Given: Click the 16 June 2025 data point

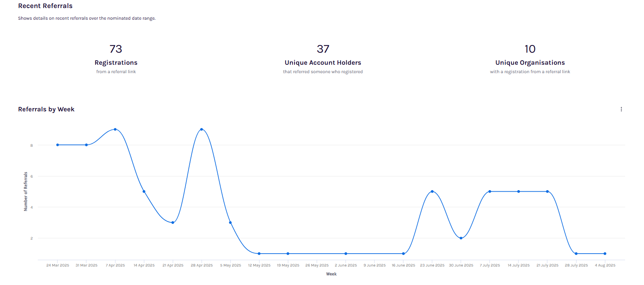Looking at the screenshot, I should (x=403, y=254).
